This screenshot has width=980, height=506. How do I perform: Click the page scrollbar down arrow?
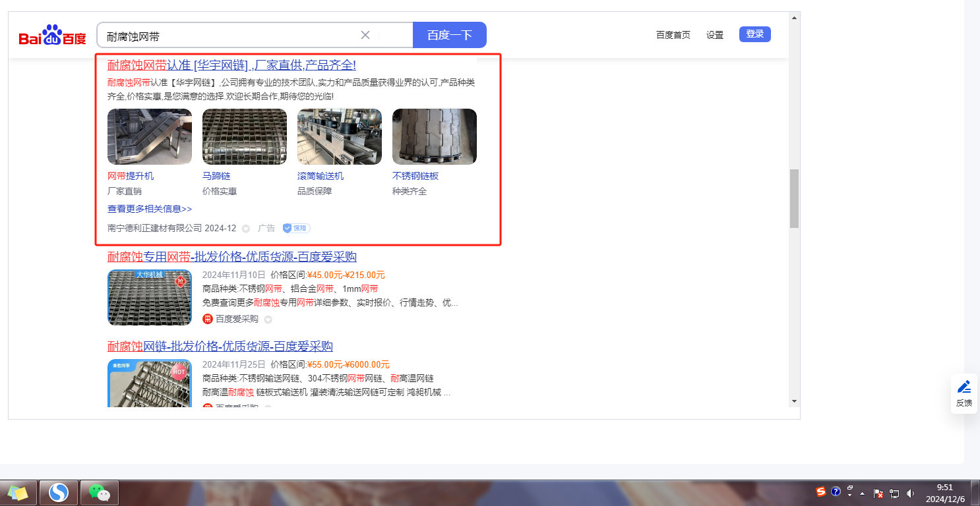(794, 401)
